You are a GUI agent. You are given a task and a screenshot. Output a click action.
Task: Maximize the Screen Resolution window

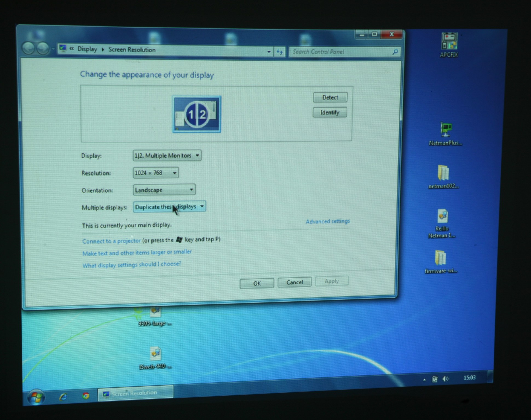375,34
